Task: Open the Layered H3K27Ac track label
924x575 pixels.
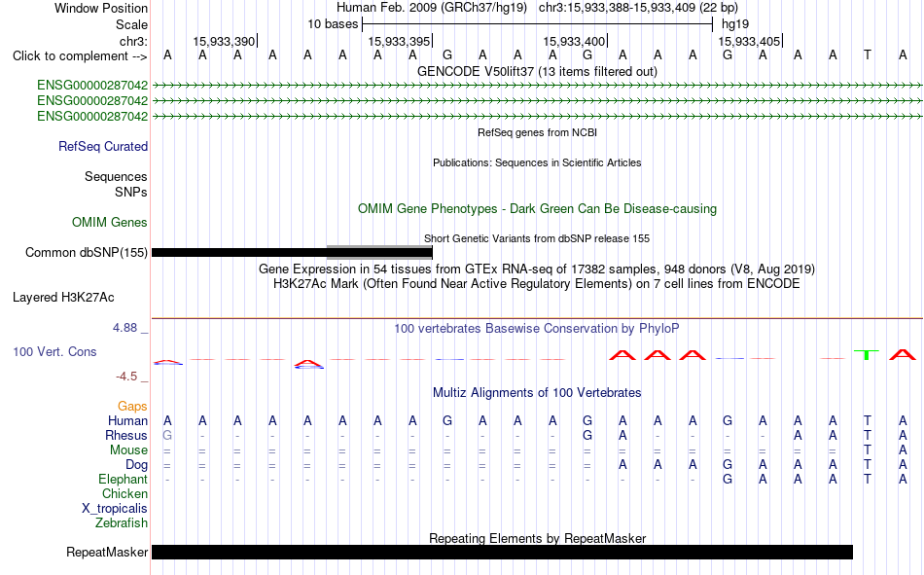Action: click(x=63, y=298)
